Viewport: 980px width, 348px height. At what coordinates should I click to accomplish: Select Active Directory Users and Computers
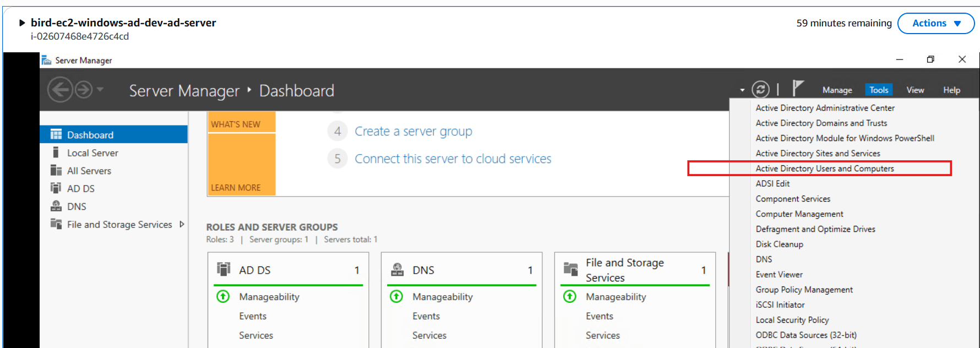825,168
